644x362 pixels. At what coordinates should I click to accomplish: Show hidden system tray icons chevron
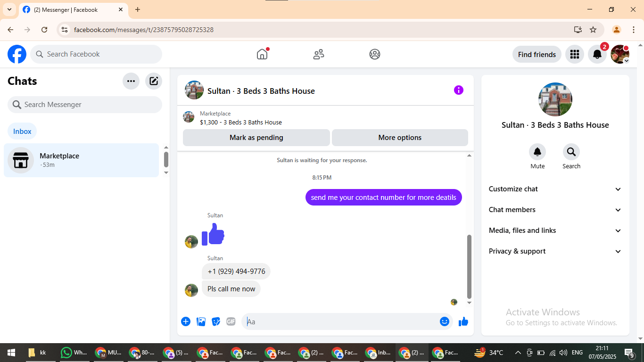[x=518, y=353]
